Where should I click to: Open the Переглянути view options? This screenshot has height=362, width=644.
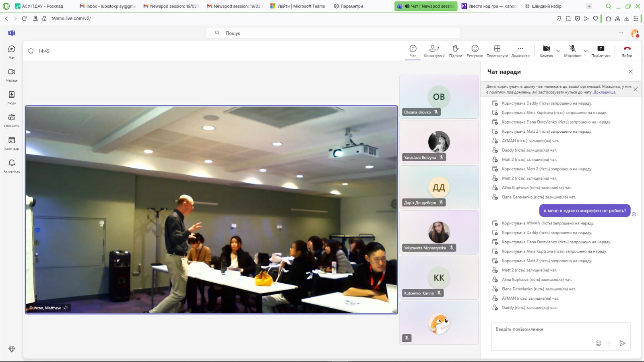click(497, 51)
